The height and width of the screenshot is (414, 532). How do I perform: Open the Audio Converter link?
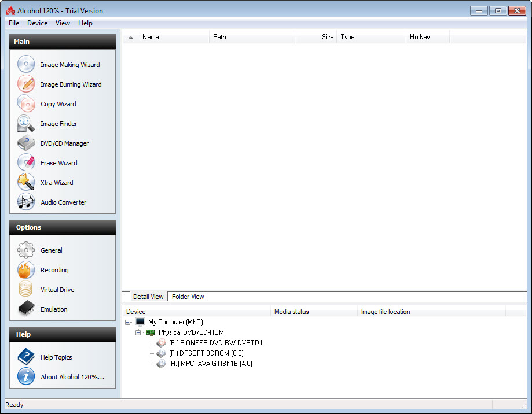tap(64, 202)
